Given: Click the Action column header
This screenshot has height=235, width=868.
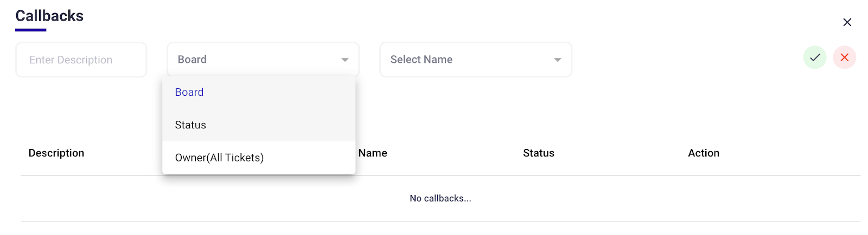Looking at the screenshot, I should (x=703, y=153).
